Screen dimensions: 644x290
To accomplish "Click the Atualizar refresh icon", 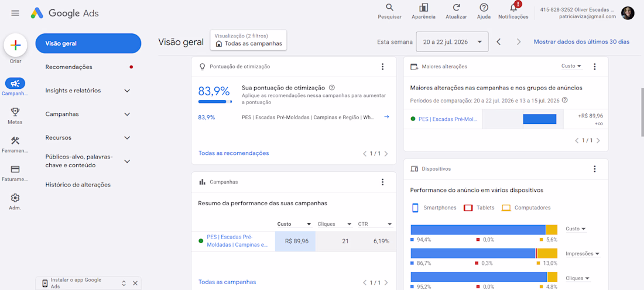I will pyautogui.click(x=456, y=8).
